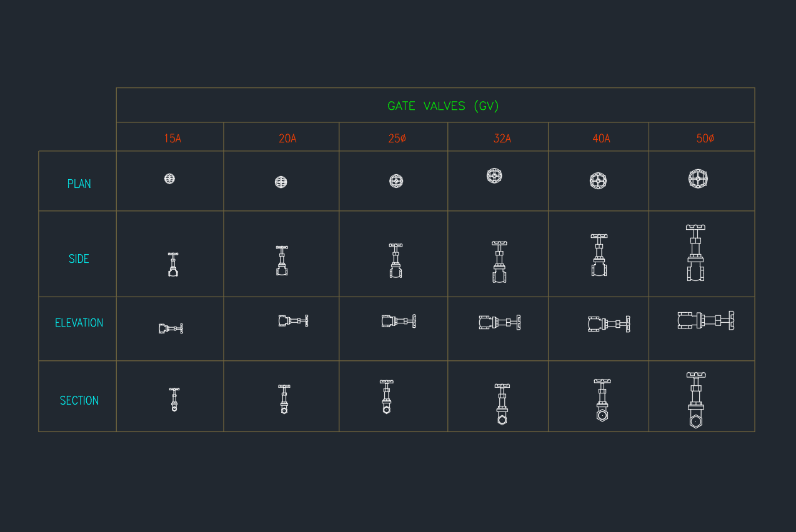Click the 40A side view valve drawing
This screenshot has height=532, width=796.
point(599,255)
